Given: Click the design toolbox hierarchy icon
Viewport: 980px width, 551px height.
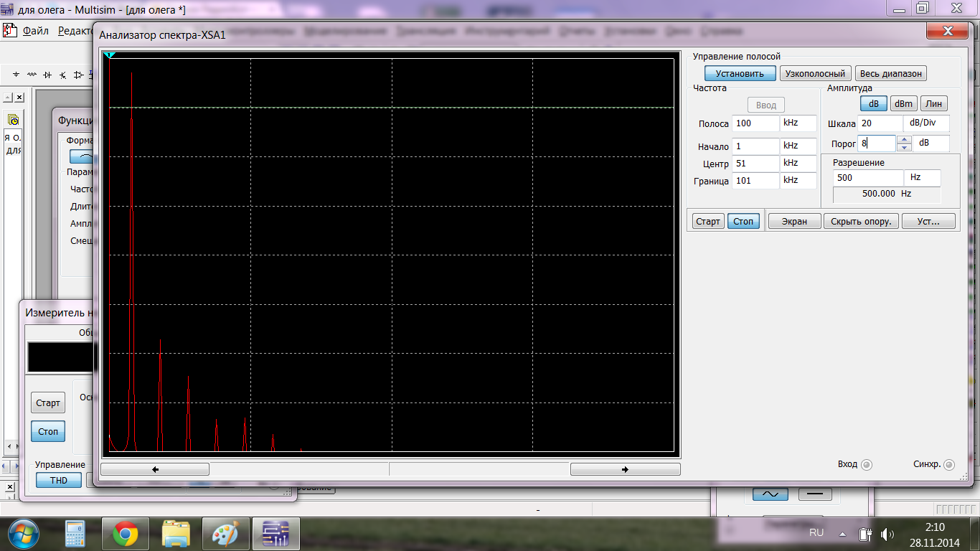Looking at the screenshot, I should coord(13,121).
